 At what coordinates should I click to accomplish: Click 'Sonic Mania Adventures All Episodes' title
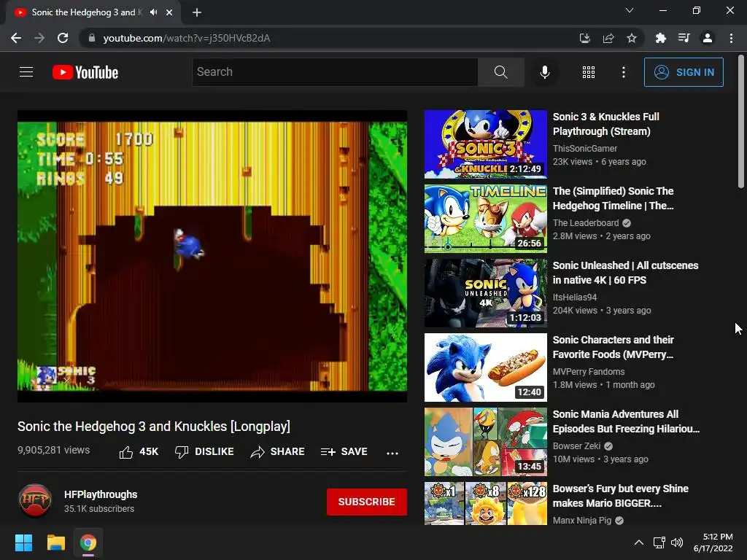point(626,421)
